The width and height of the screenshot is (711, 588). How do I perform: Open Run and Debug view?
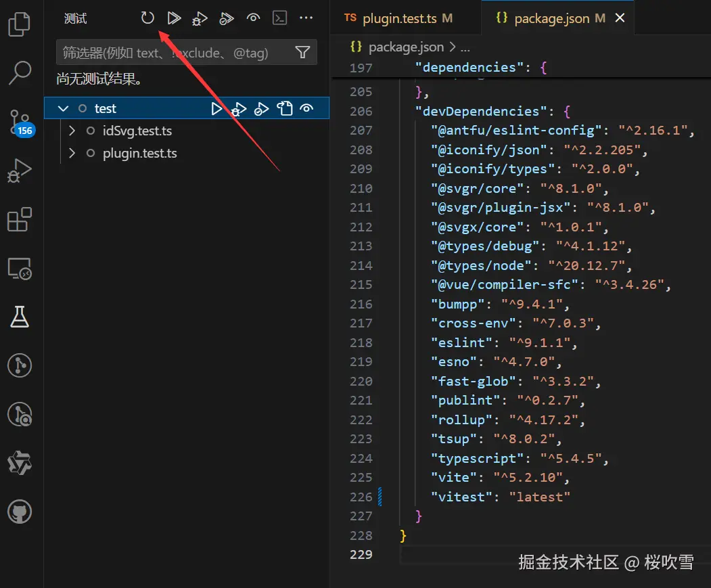pyautogui.click(x=20, y=171)
